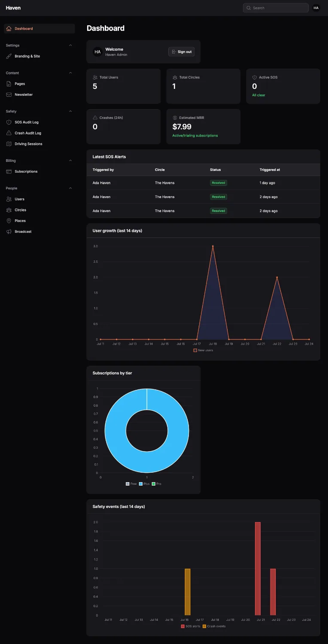Open the Dashboard home icon in sidebar
Screen dimensions: 328x644
[x=9, y=29]
